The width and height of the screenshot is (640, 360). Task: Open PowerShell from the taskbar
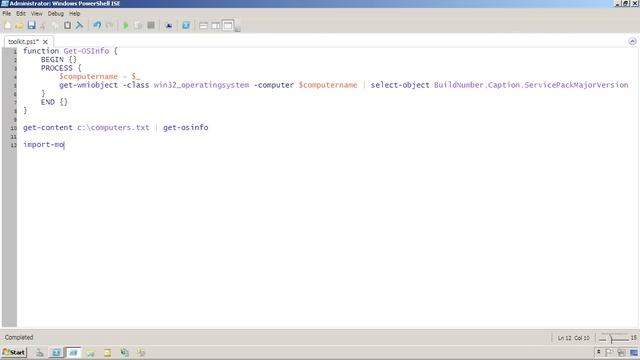point(56,352)
